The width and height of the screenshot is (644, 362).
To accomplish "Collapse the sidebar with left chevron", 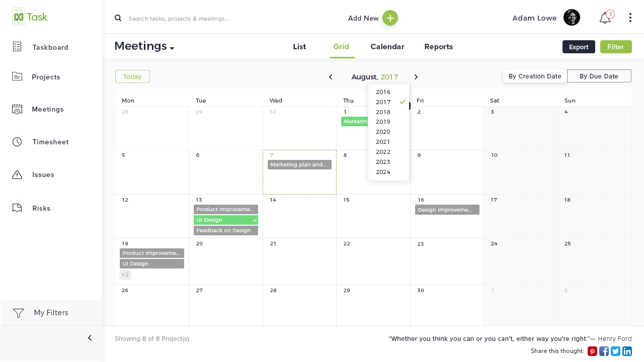I will click(90, 338).
